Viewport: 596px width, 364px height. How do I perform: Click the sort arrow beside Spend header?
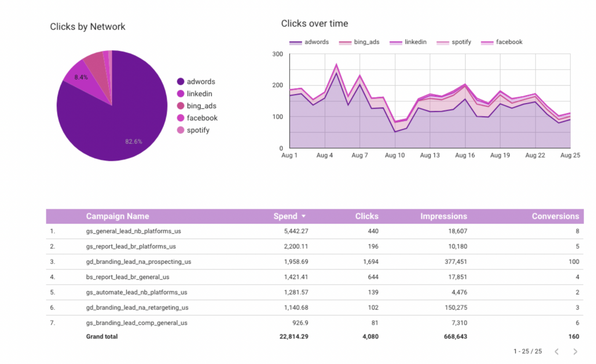tap(304, 216)
